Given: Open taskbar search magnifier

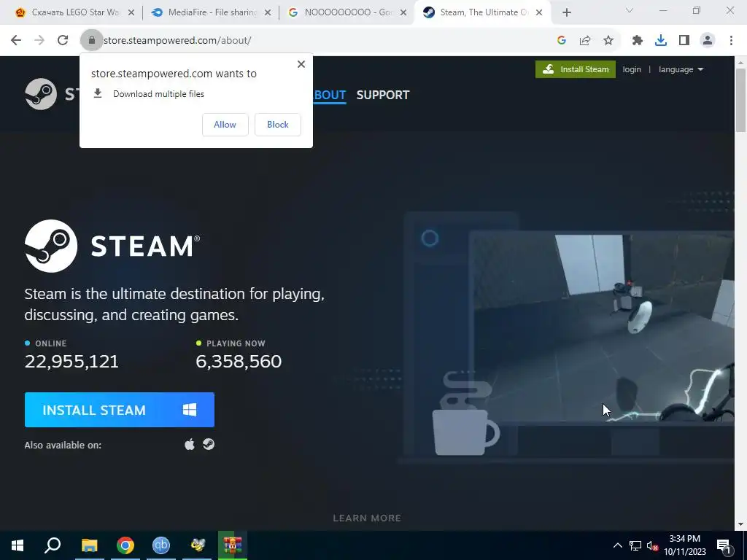Looking at the screenshot, I should click(x=53, y=545).
